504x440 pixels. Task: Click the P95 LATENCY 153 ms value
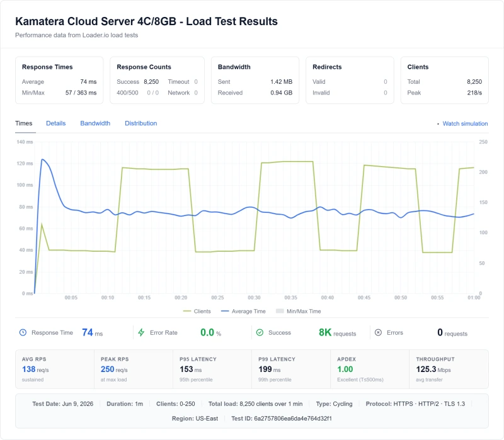tap(191, 369)
